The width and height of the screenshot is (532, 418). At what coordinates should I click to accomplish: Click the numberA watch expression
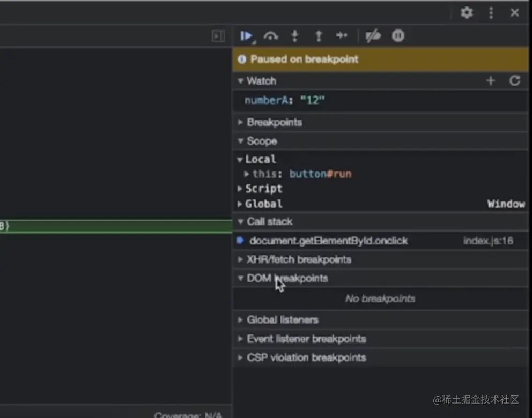click(x=285, y=100)
